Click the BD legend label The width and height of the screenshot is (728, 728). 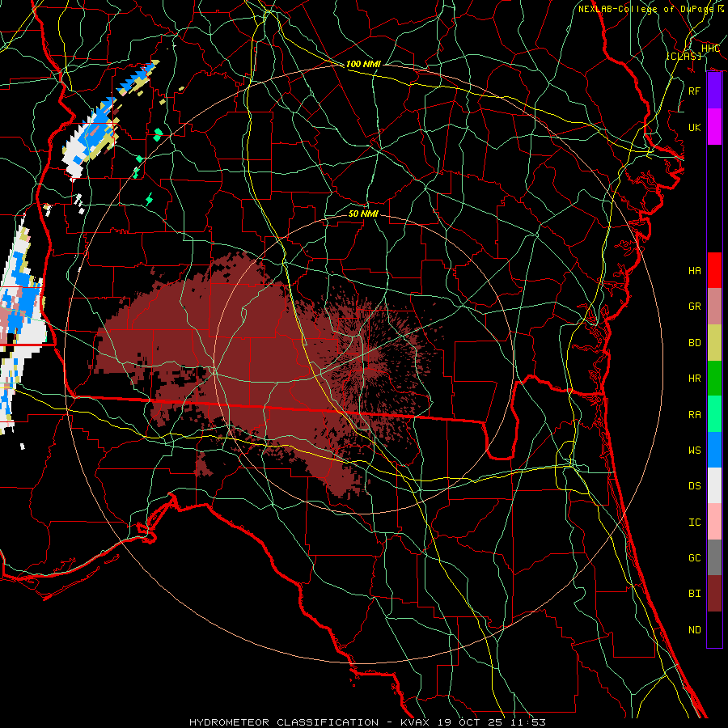pos(694,343)
